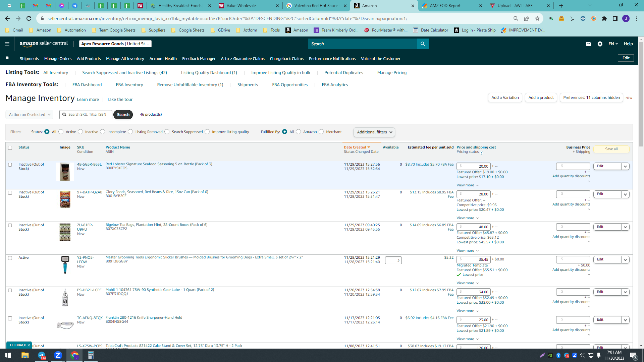Image resolution: width=644 pixels, height=362 pixels.
Task: Bookmark this page with the star icon
Action: tap(537, 18)
